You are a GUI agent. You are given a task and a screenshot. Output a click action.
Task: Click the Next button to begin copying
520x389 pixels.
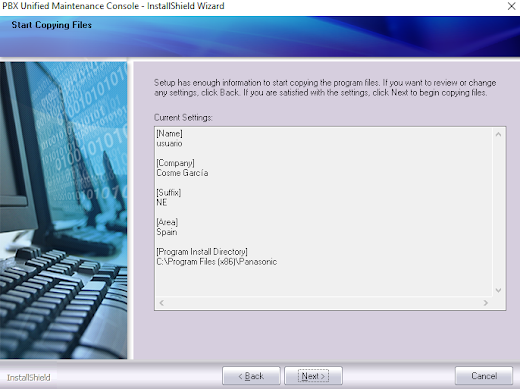313,376
